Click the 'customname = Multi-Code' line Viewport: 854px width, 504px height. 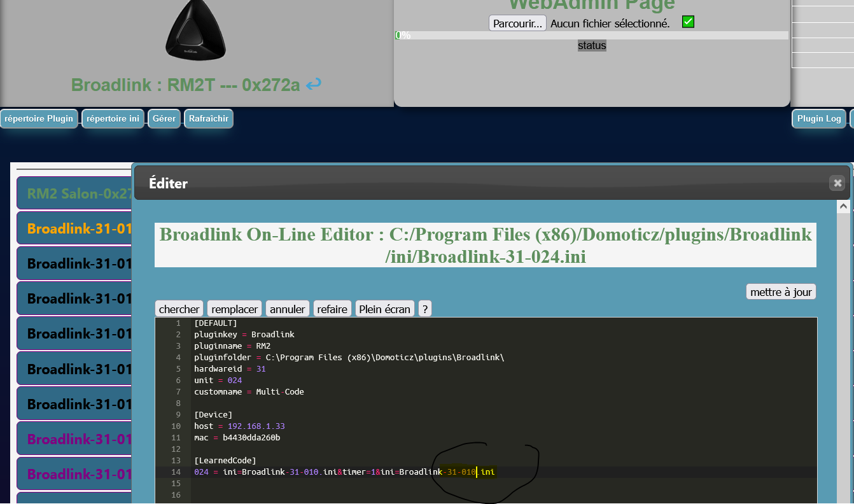click(x=249, y=391)
